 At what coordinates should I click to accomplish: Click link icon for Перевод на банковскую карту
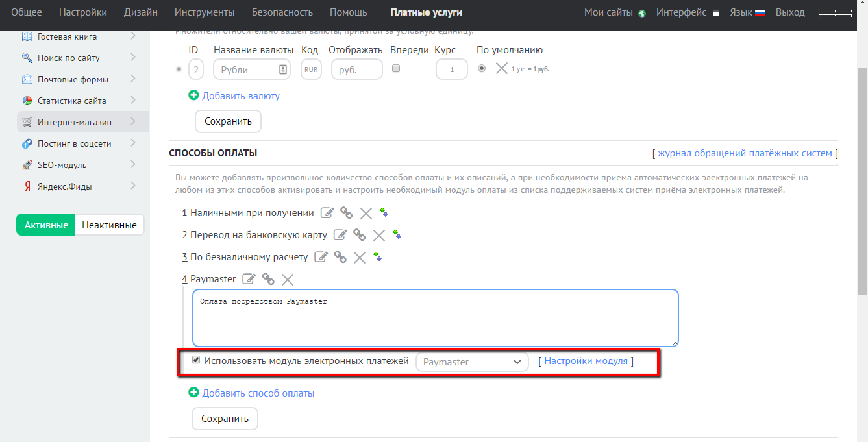click(x=360, y=235)
